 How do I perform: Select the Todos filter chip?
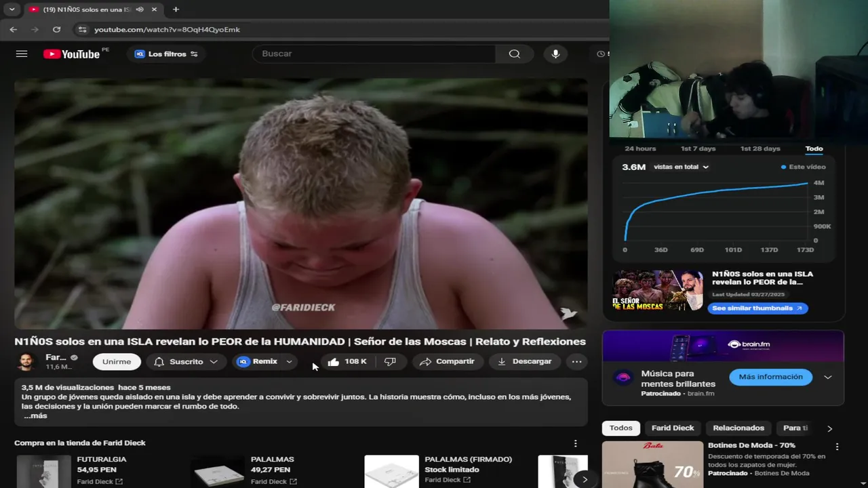[x=620, y=428]
